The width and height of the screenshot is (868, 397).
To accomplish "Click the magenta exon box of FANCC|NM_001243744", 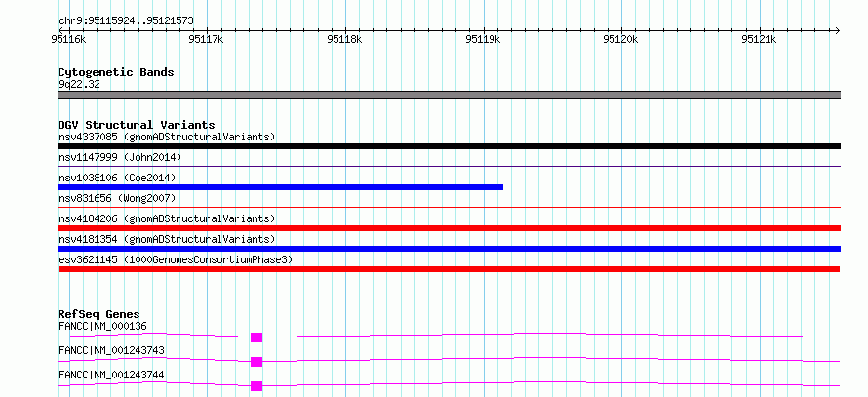I will coord(256,386).
